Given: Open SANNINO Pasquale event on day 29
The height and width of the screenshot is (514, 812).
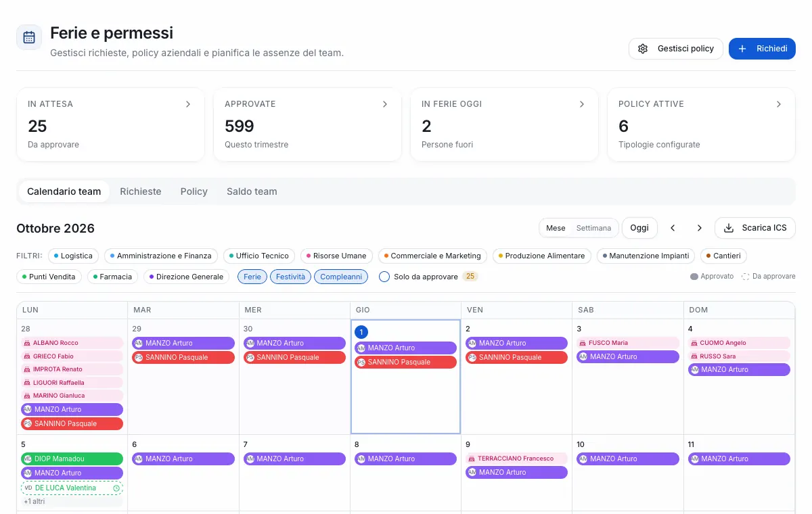Looking at the screenshot, I should [x=183, y=357].
